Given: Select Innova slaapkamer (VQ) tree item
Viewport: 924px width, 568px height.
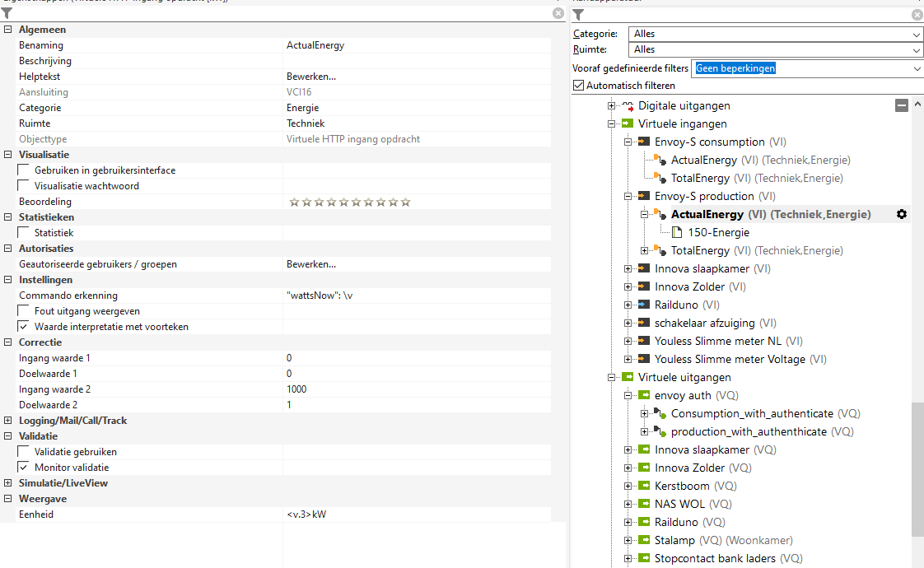Looking at the screenshot, I should coord(716,449).
